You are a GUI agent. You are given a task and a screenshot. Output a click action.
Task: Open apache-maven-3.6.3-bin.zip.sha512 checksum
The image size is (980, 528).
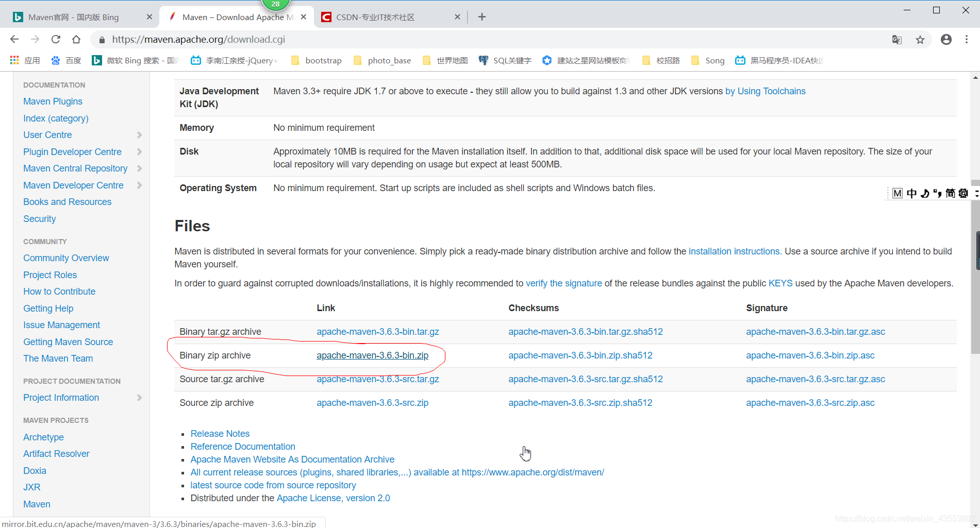(580, 355)
